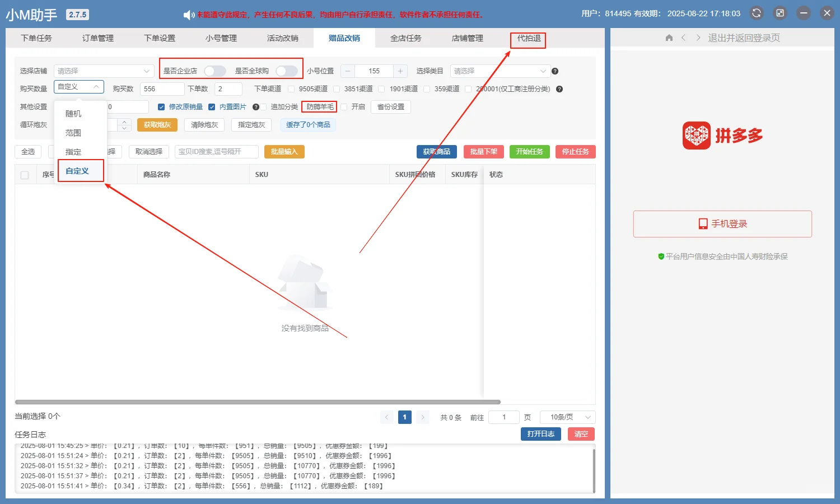Screen dimensions: 840x504
Task: Click the 获取商品 button
Action: click(x=437, y=152)
